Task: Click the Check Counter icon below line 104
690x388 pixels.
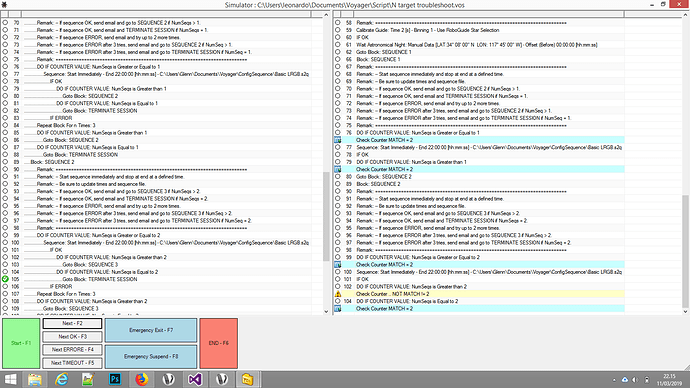Action: tap(338, 309)
